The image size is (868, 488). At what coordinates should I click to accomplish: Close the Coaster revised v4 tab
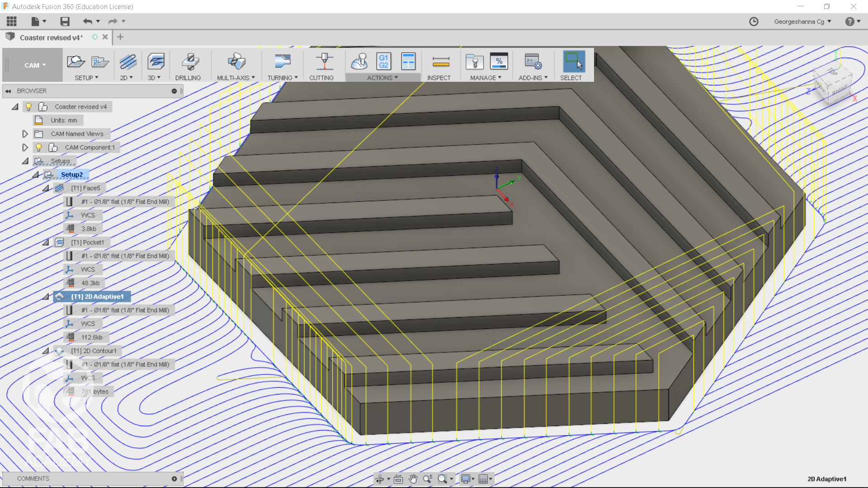click(x=105, y=37)
